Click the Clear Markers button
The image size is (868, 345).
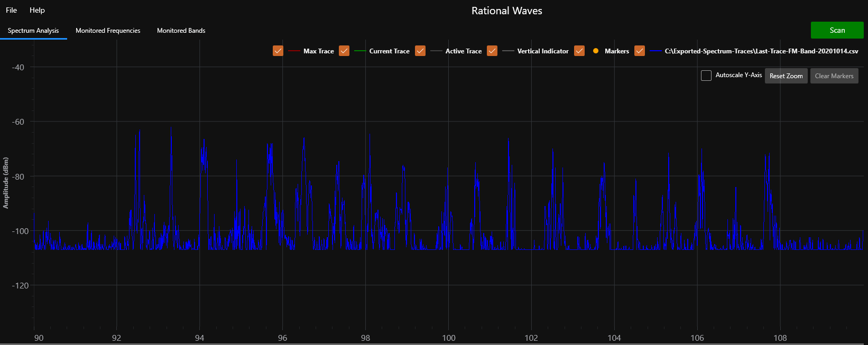point(834,76)
